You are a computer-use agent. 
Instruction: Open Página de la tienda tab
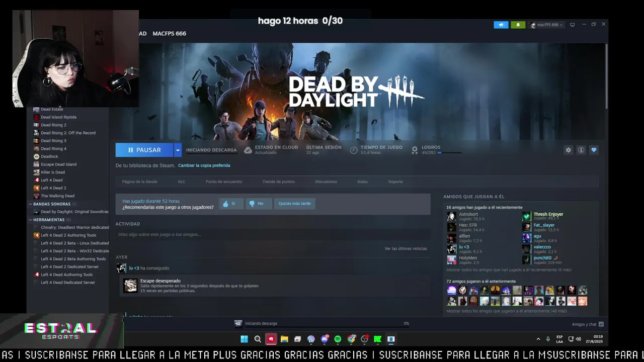tap(139, 182)
